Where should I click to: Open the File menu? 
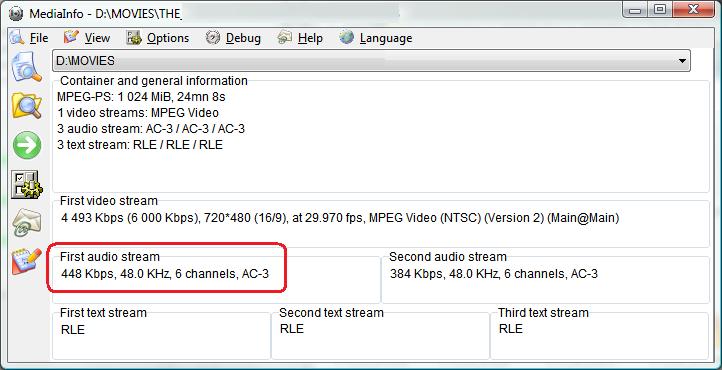(x=39, y=38)
